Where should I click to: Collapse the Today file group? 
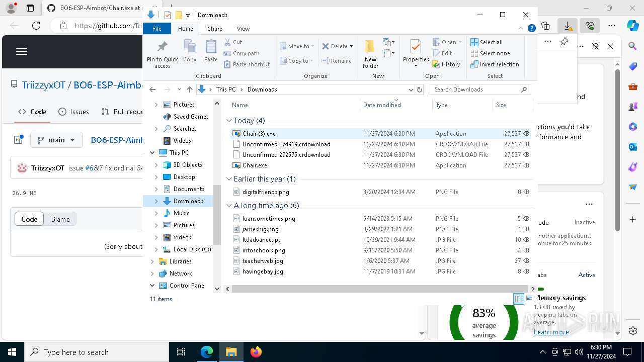(x=229, y=121)
